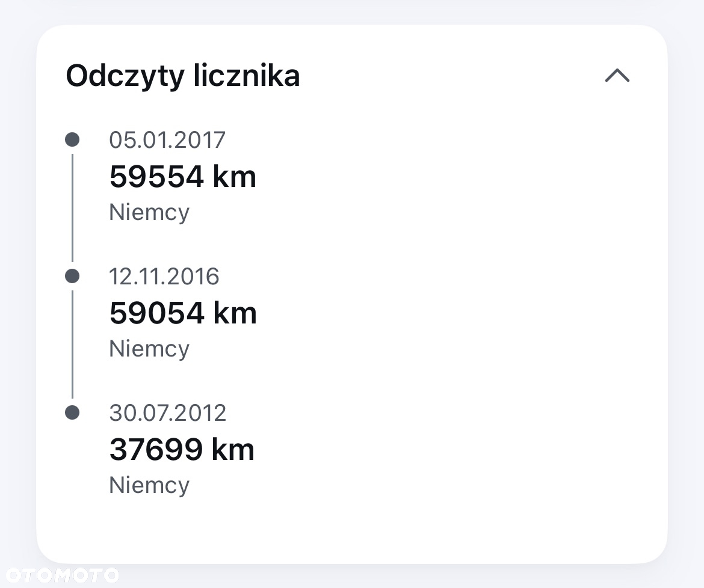
Task: Click the 12.11.2016 date label
Action: 164,277
